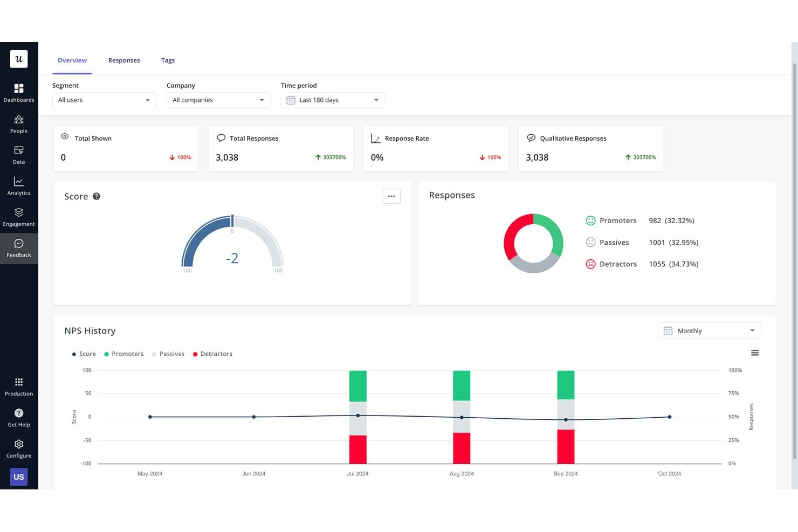This screenshot has height=532, width=798.
Task: Open Configure settings
Action: point(19,448)
